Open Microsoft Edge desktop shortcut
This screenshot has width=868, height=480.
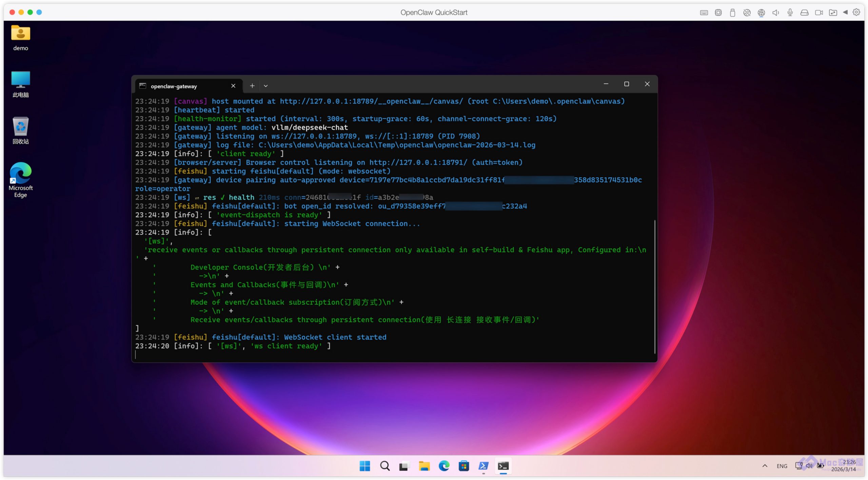[20, 180]
